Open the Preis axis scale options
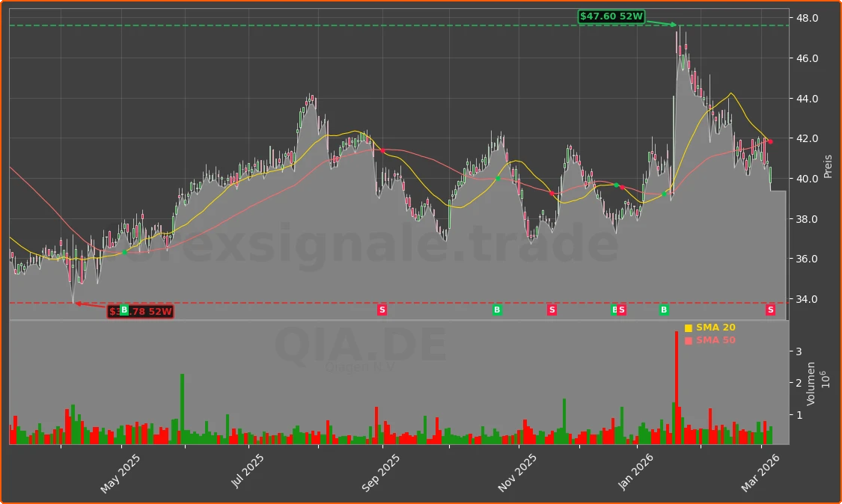The width and height of the screenshot is (842, 504). point(826,164)
